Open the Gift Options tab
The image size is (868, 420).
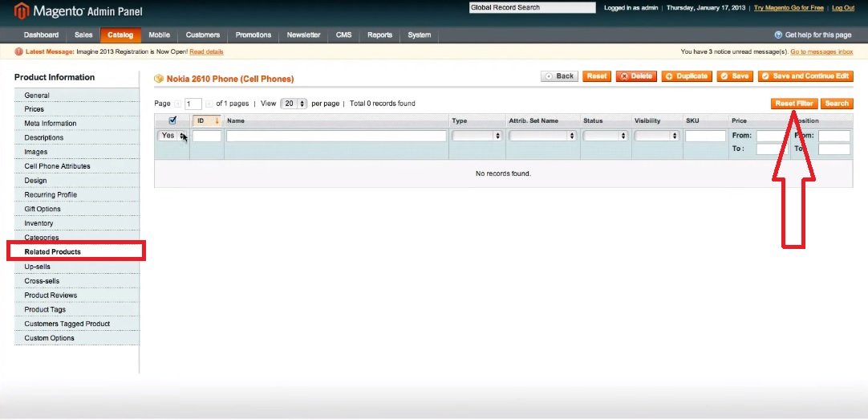77,209
